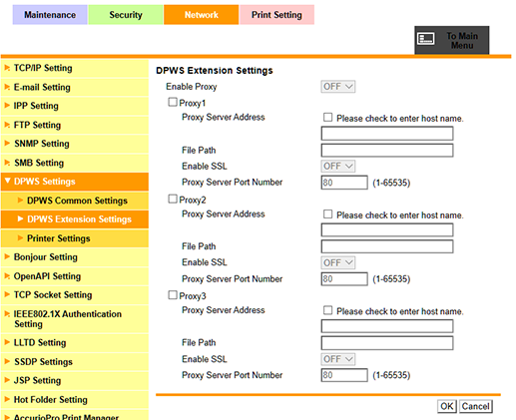Expand FTP Setting in sidebar
The width and height of the screenshot is (516, 420).
pyautogui.click(x=75, y=125)
